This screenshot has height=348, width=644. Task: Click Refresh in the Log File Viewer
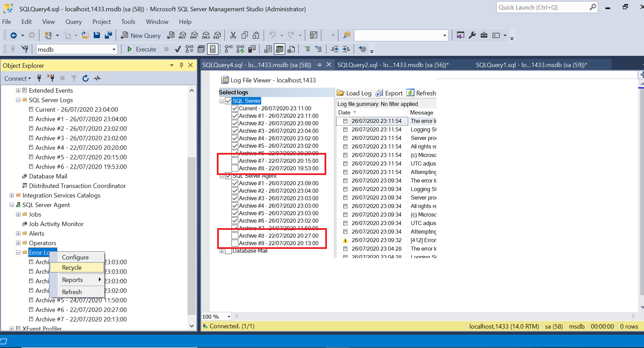[x=421, y=93]
